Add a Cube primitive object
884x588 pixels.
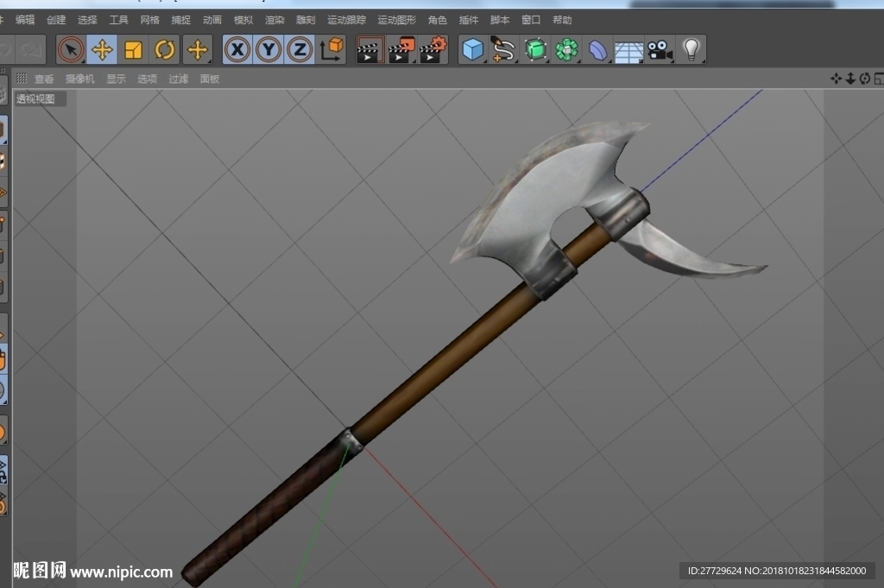(x=472, y=49)
